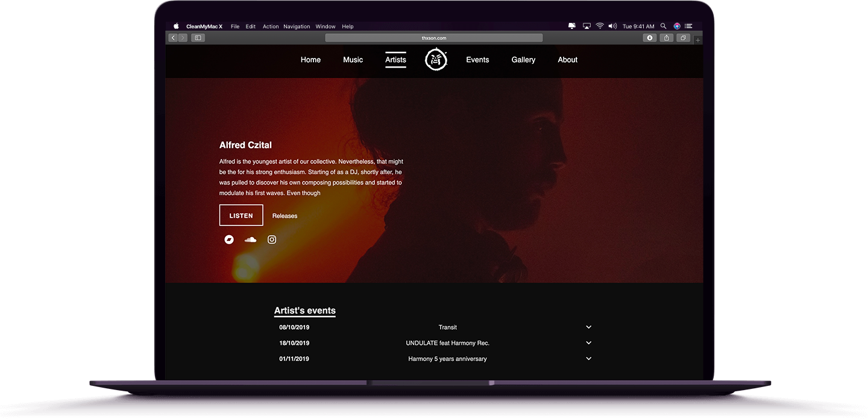Expand the UNDULATE feat Harmony Rec. event
The width and height of the screenshot is (868, 419).
(x=589, y=342)
